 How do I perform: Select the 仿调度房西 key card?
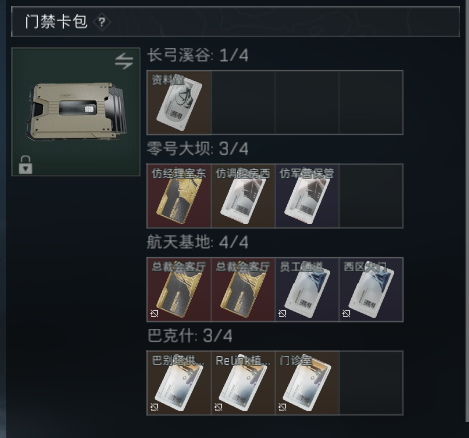pyautogui.click(x=243, y=196)
